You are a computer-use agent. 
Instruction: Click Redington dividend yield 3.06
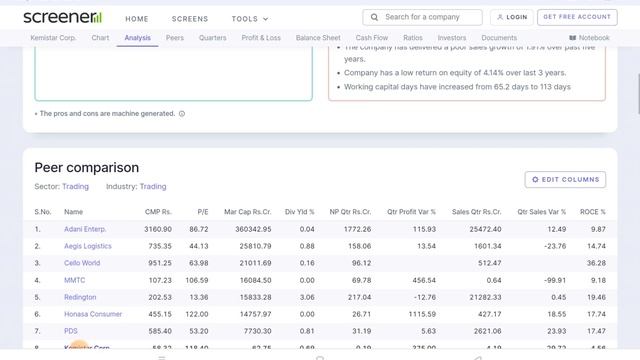pos(307,297)
